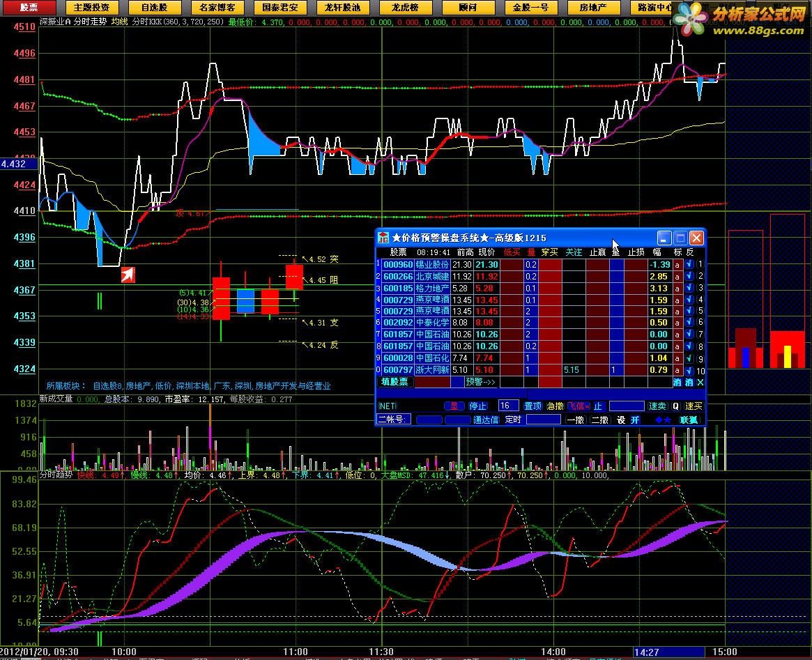Viewport: 812px width, 660px height.
Task: Click the X clear icon below row 10
Action: 700,382
